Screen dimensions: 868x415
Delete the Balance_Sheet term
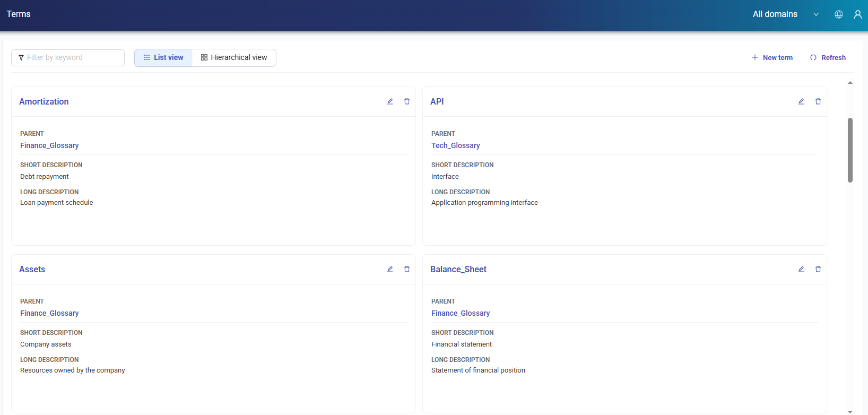[x=818, y=269]
